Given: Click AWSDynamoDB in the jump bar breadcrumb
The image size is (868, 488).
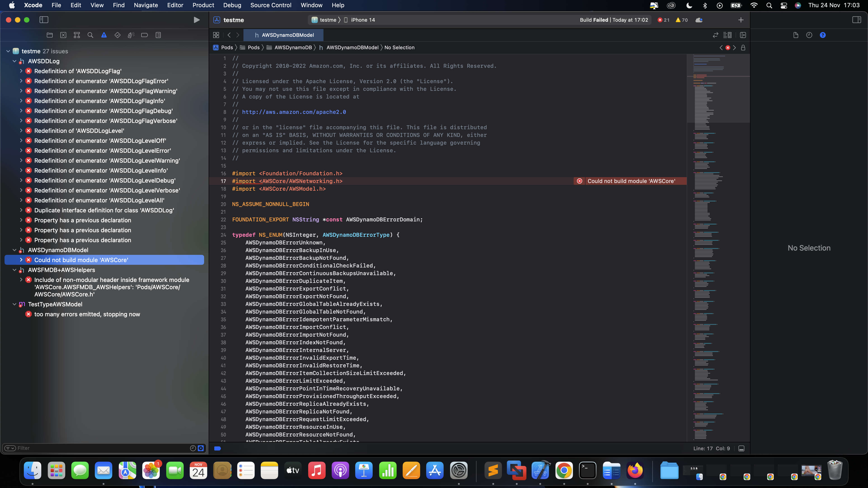Looking at the screenshot, I should 293,47.
